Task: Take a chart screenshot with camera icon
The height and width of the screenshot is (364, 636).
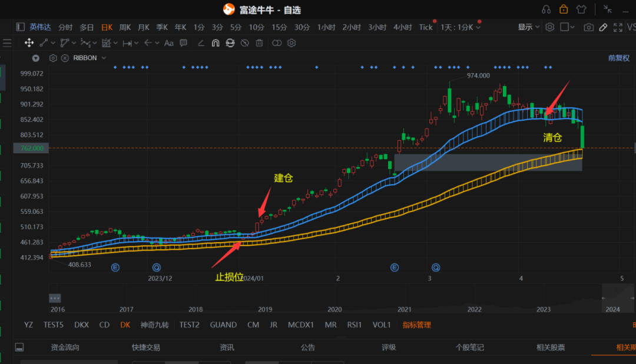Action: (x=588, y=27)
